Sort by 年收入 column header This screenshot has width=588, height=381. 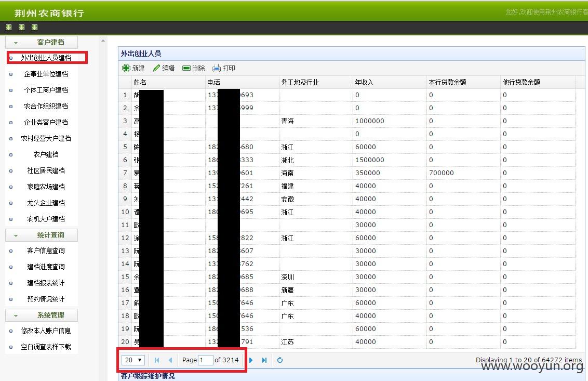390,82
